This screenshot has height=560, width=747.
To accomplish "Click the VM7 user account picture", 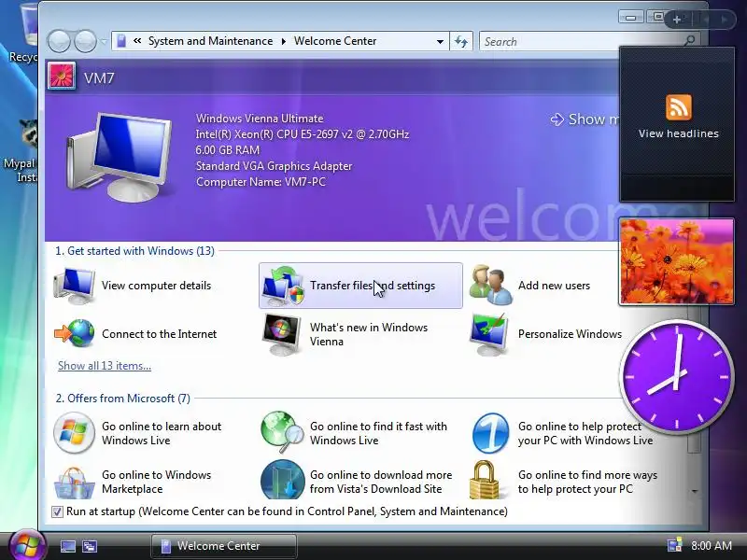I will 62,77.
